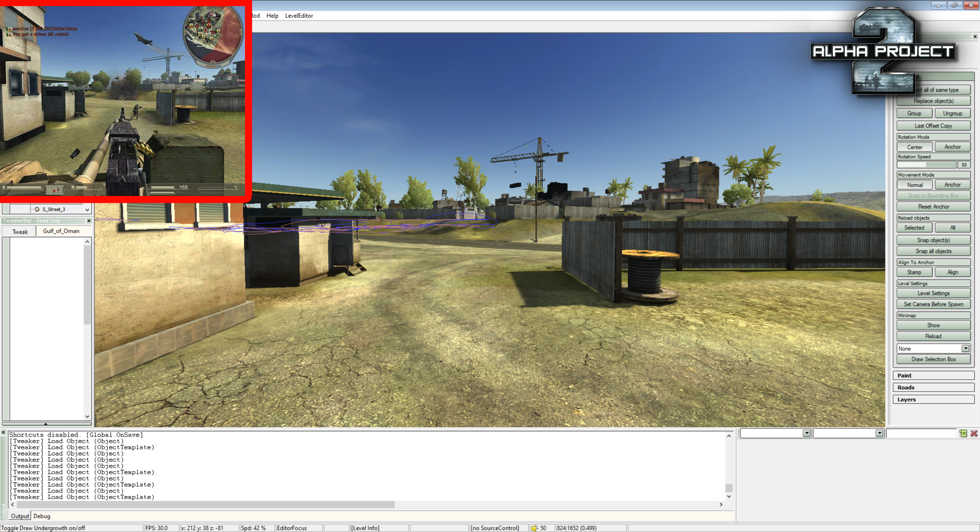Show the Minimap
Image resolution: width=980 pixels, height=532 pixels.
click(933, 325)
